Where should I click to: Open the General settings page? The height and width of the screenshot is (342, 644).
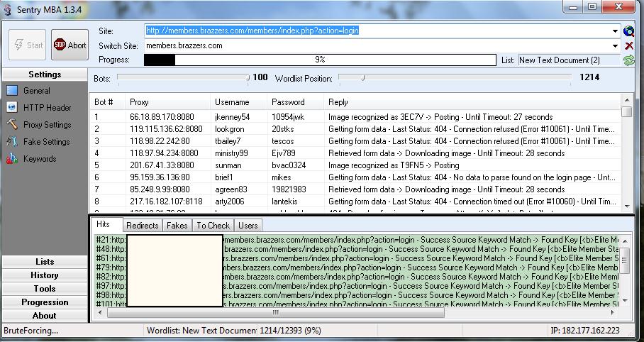[x=37, y=90]
